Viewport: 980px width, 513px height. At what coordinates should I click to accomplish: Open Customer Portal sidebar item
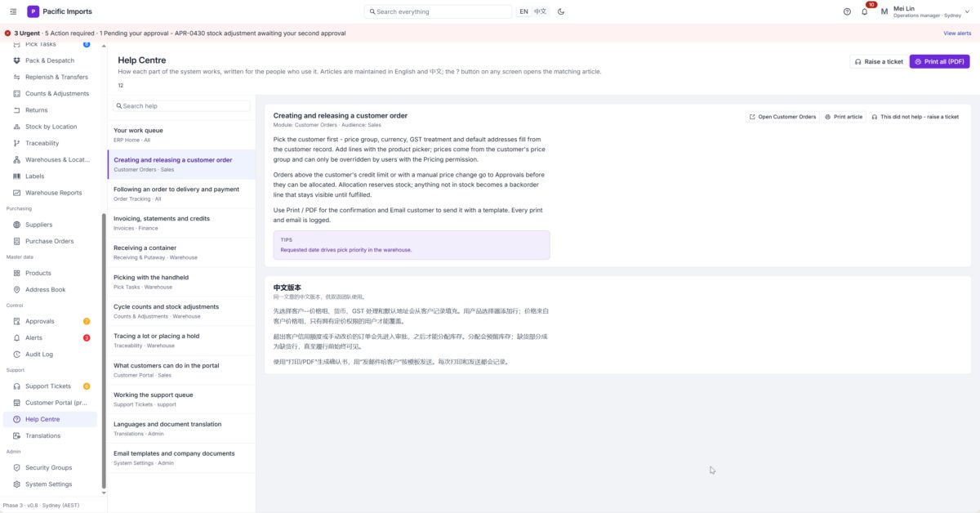point(50,403)
